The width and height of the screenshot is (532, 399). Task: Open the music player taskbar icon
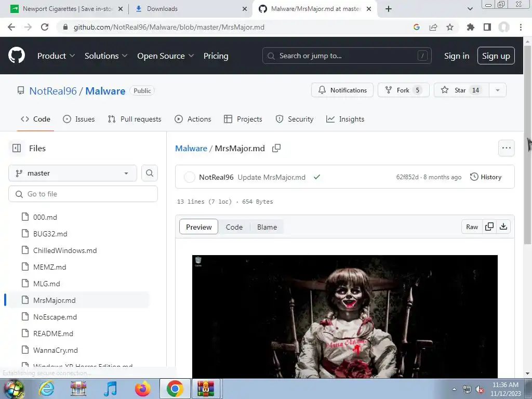[x=111, y=389]
